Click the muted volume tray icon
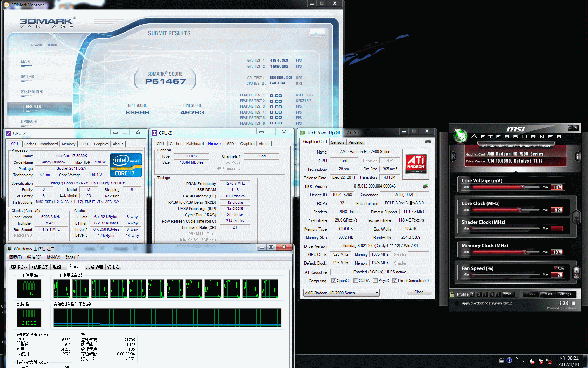588x368 pixels. click(x=532, y=361)
